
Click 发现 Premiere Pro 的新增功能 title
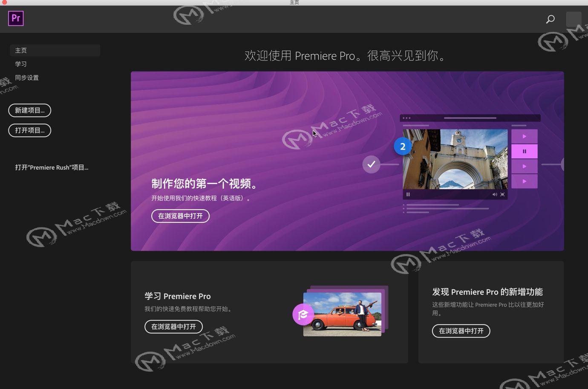(487, 292)
